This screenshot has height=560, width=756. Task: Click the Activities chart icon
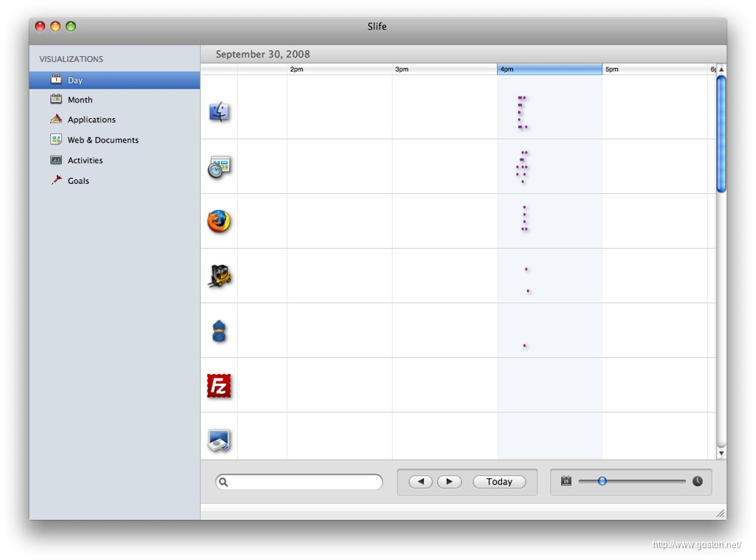pyautogui.click(x=56, y=159)
